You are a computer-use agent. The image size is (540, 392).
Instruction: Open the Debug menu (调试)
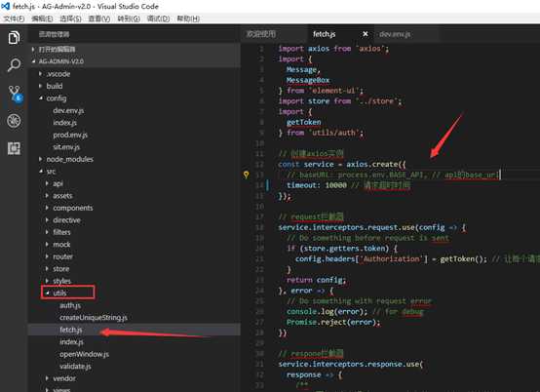[x=159, y=19]
